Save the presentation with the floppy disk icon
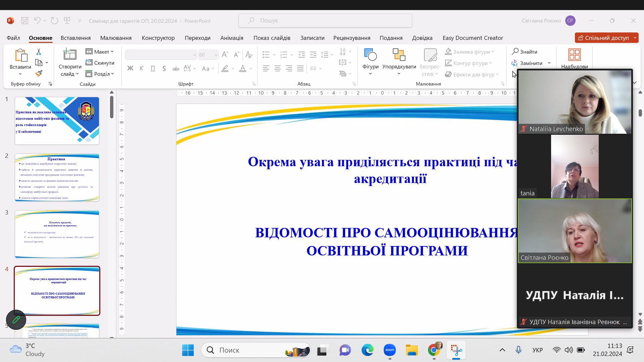Image resolution: width=644 pixels, height=362 pixels. (x=24, y=20)
